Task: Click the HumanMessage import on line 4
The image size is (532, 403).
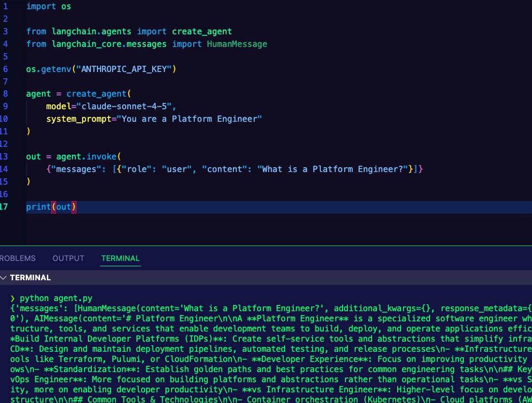Action: tap(237, 43)
